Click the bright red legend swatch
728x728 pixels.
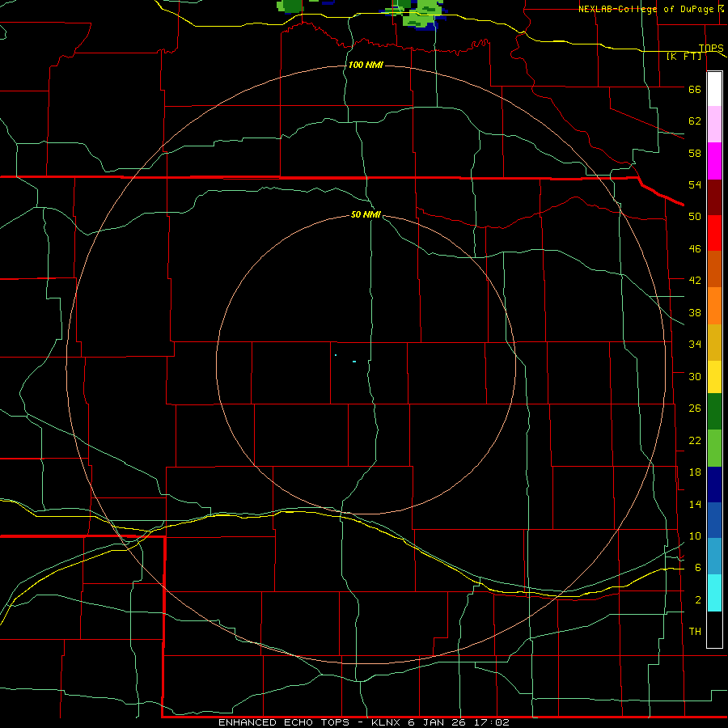[714, 233]
